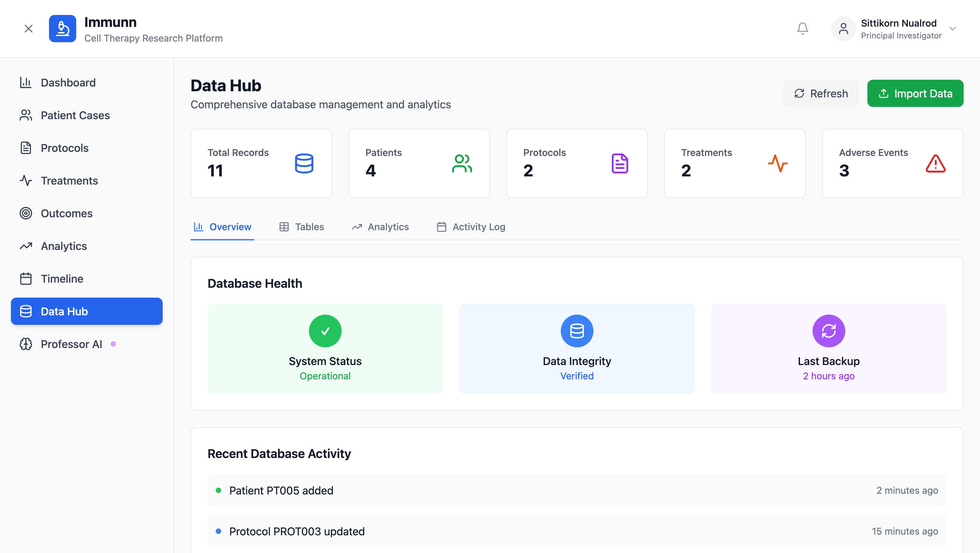
Task: Click the Immunn microscope logo icon
Action: [x=62, y=29]
